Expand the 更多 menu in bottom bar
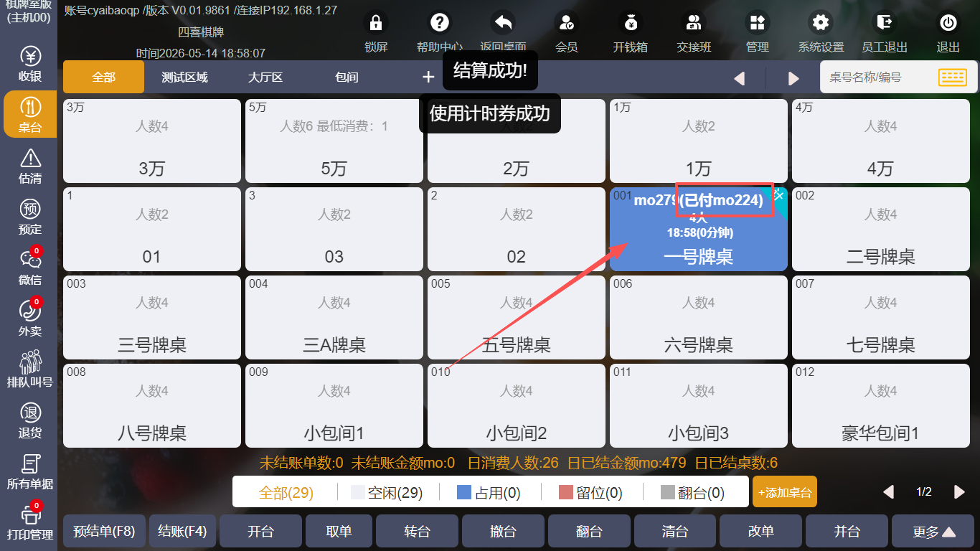 tap(934, 532)
